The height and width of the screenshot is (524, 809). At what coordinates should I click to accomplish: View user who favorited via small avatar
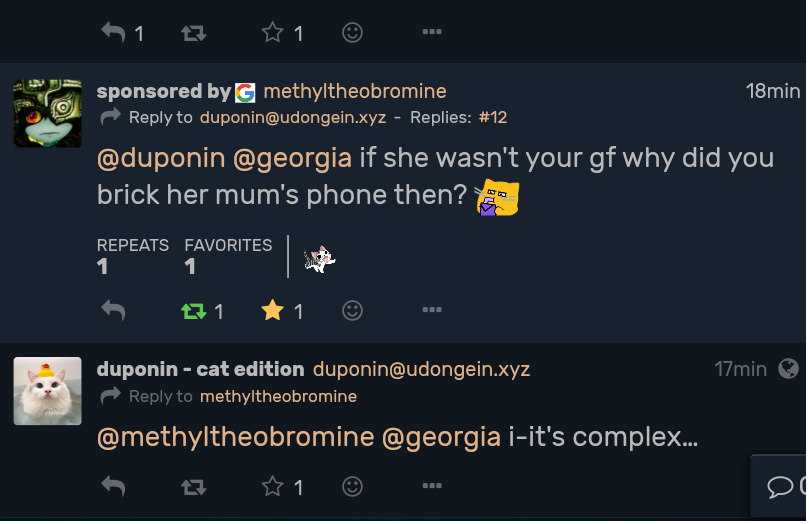coord(319,258)
